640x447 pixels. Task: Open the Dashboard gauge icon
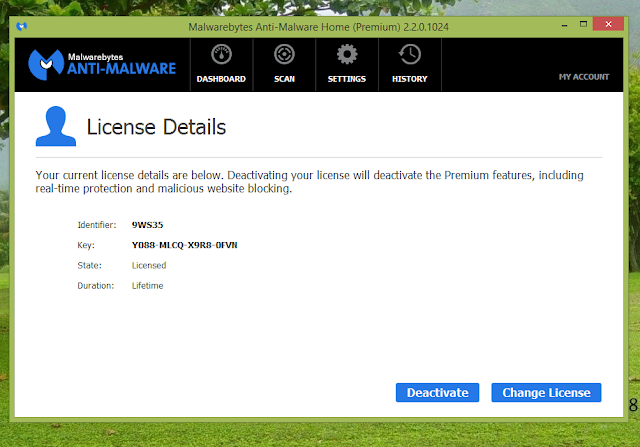coord(220,55)
